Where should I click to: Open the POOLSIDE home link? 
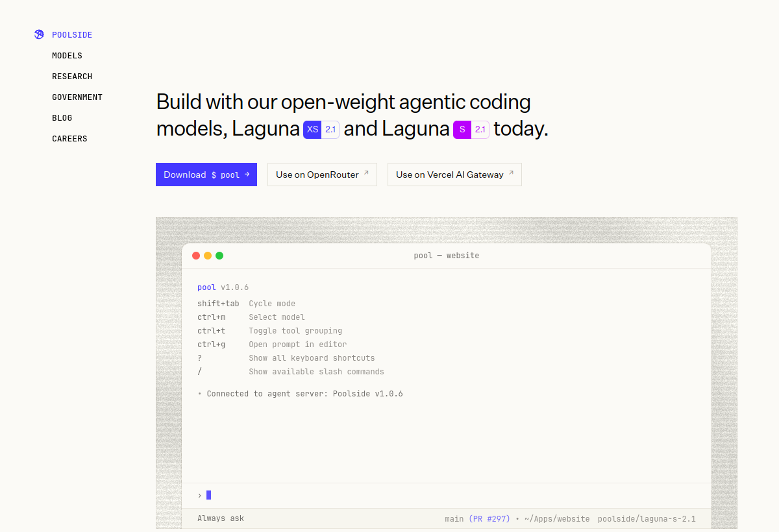coord(72,35)
